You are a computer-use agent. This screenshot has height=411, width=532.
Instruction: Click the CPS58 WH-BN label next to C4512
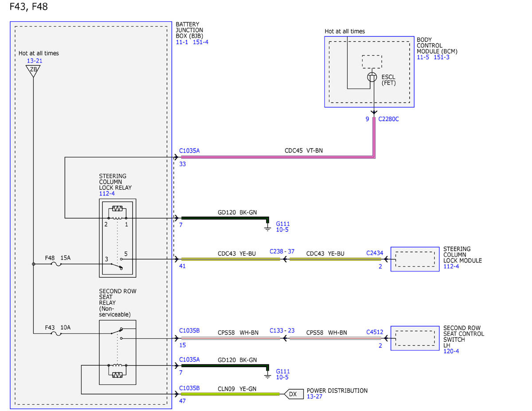(x=327, y=333)
